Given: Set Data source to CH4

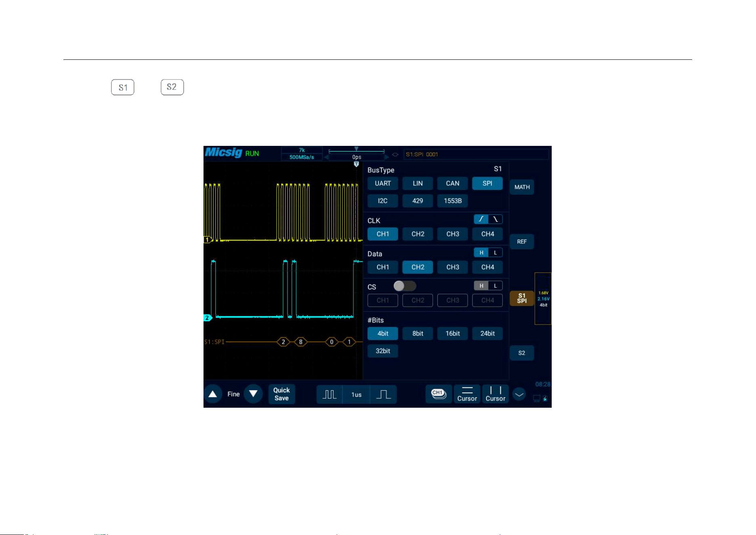Looking at the screenshot, I should [487, 267].
